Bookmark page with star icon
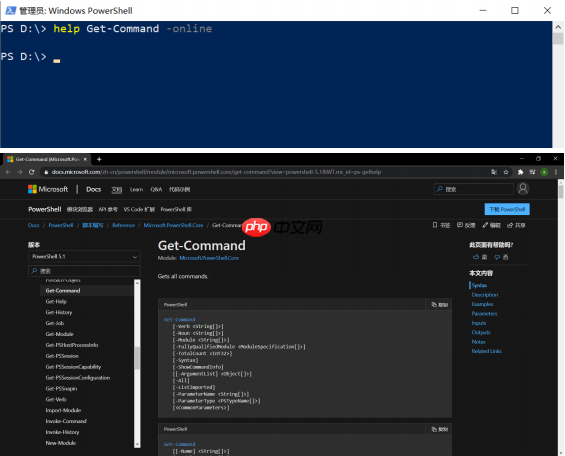This screenshot has height=456, width=565. pos(506,172)
